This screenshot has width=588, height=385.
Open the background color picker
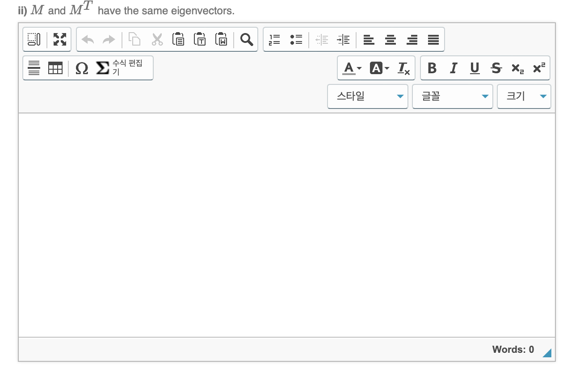click(380, 68)
